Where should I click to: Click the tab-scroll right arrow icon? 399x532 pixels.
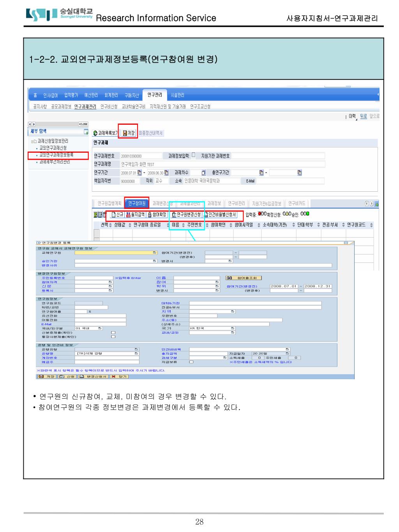[x=372, y=203]
